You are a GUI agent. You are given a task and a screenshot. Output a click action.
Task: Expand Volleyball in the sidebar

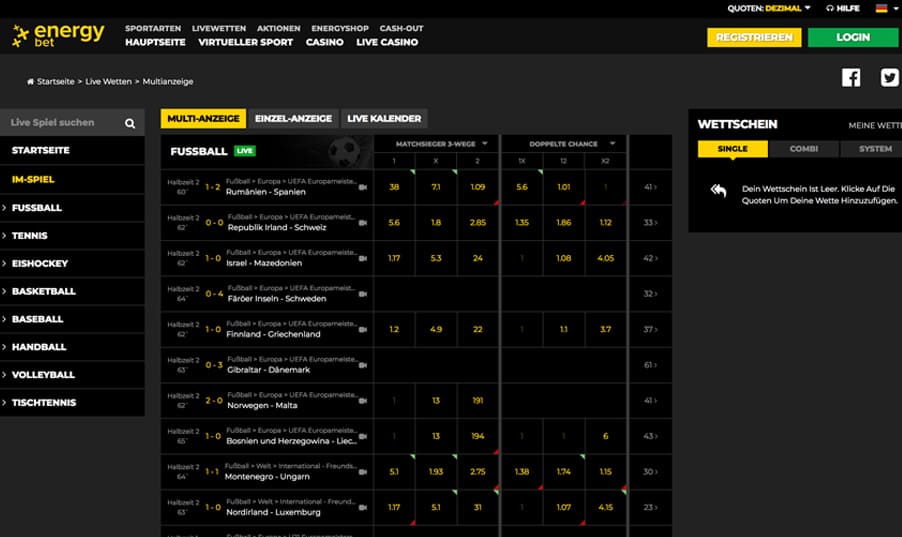[72, 375]
